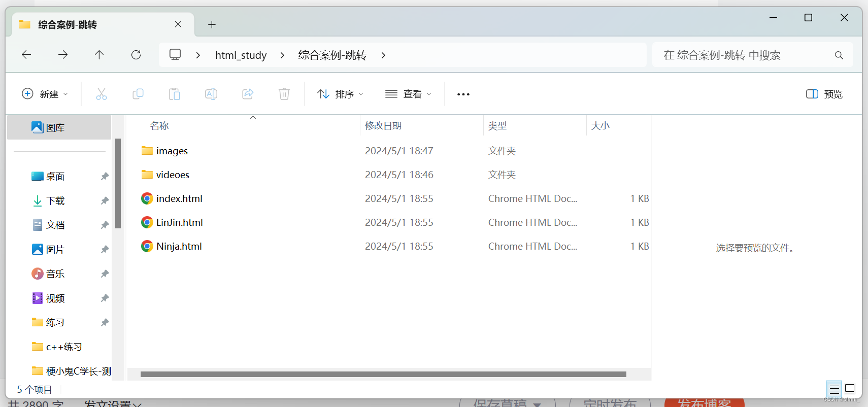
Task: Click the This PC monitor icon in address bar
Action: [x=175, y=55]
